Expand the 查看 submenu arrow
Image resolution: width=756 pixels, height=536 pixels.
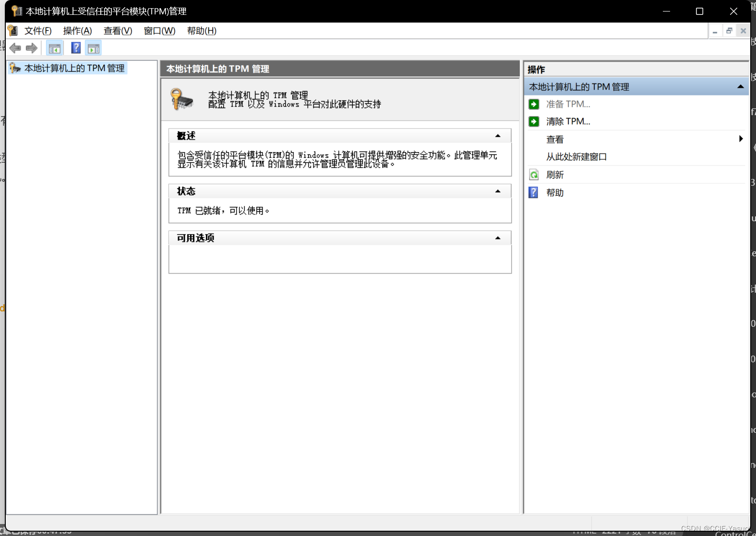coord(741,139)
